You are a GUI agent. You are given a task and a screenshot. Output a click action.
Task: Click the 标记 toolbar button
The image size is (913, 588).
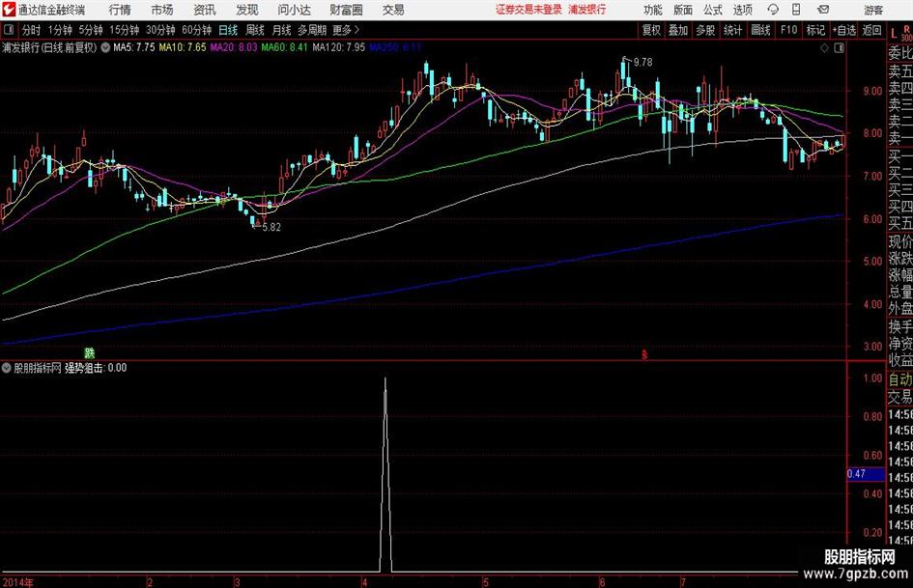[815, 30]
